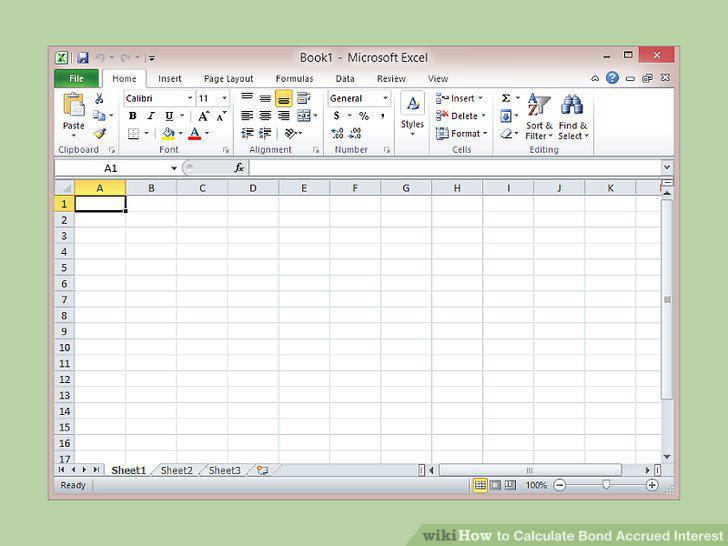
Task: Toggle Bold formatting
Action: tap(133, 116)
